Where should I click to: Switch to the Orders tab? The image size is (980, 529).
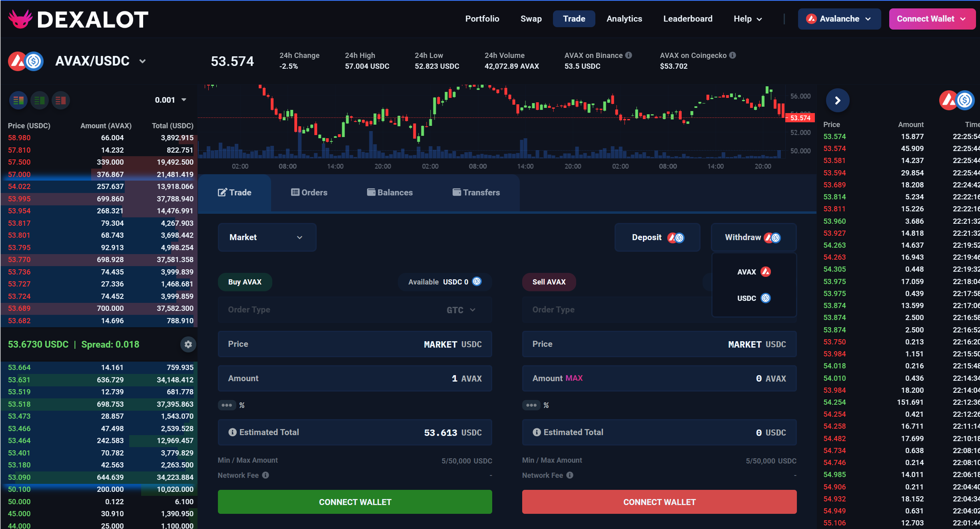coord(309,193)
